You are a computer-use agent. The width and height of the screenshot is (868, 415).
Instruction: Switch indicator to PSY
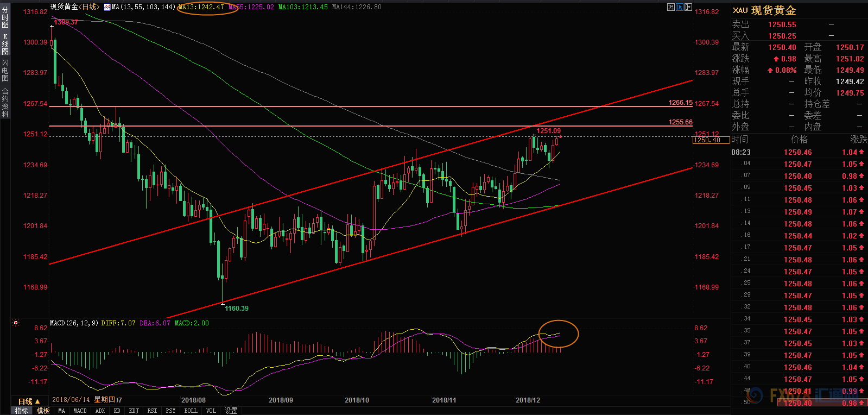pyautogui.click(x=170, y=411)
